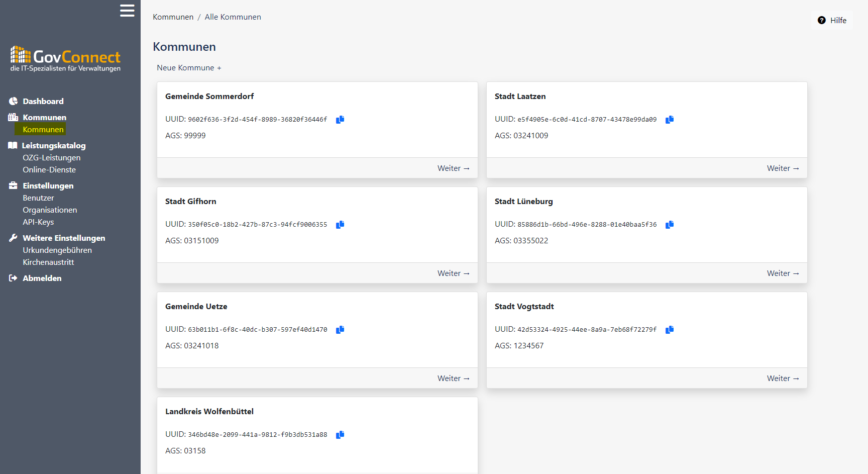Click AGS: 03158 text

[185, 450]
